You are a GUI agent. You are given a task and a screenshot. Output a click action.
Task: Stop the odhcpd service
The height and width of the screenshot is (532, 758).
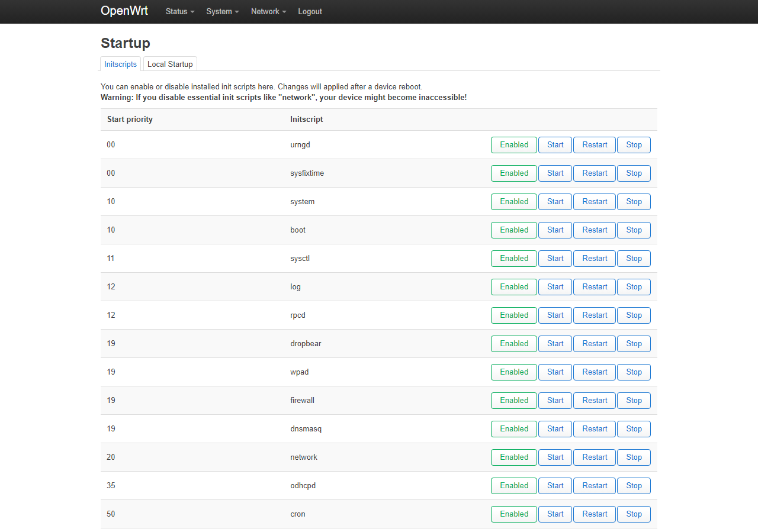coord(634,486)
